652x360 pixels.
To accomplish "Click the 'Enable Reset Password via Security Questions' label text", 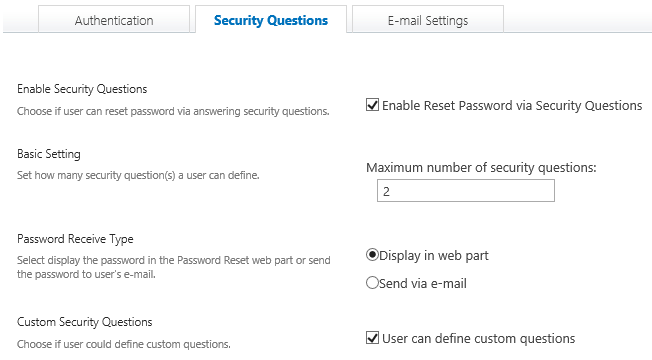I will [512, 106].
